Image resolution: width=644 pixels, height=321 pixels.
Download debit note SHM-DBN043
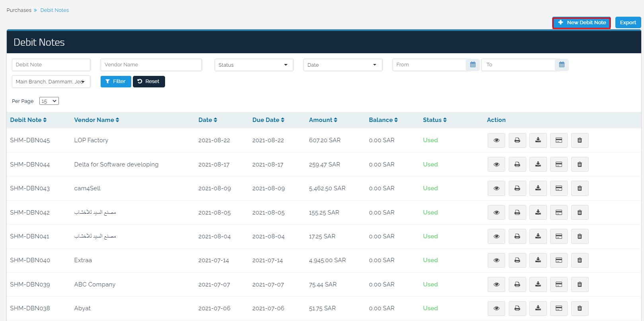click(538, 188)
